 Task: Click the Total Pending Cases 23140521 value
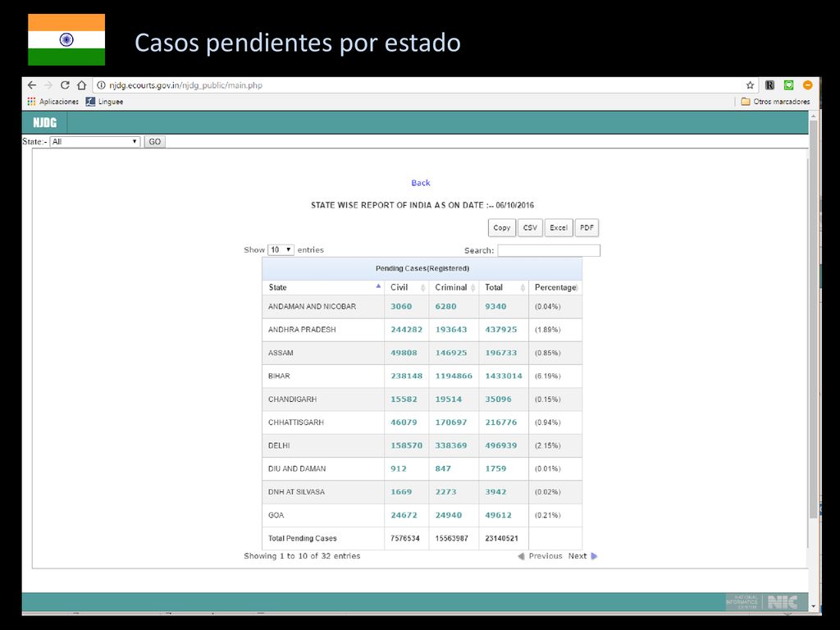(501, 538)
